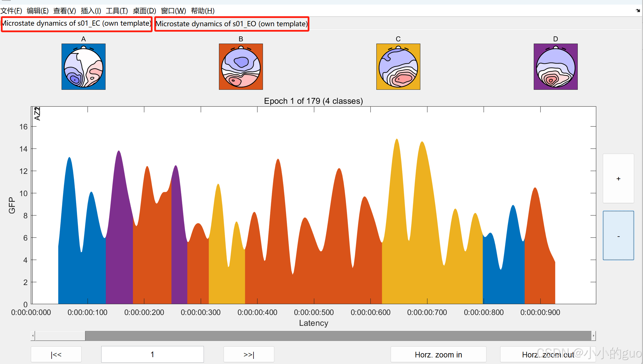Click the dock arrow icon at top right
The width and height of the screenshot is (643, 364).
tap(638, 11)
